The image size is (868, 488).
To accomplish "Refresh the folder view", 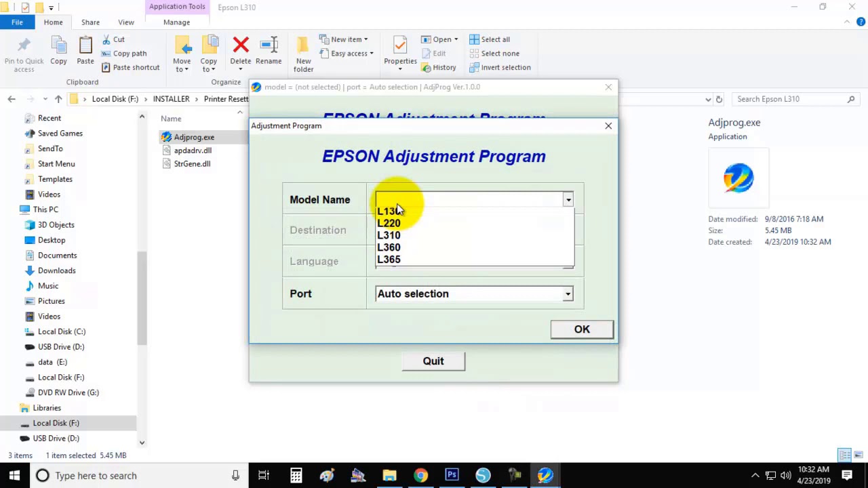I will click(x=719, y=99).
